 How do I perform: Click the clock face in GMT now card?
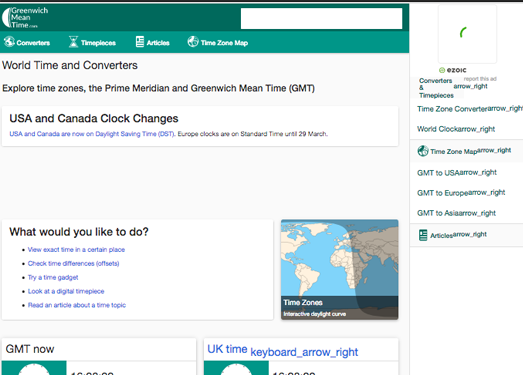point(34,370)
